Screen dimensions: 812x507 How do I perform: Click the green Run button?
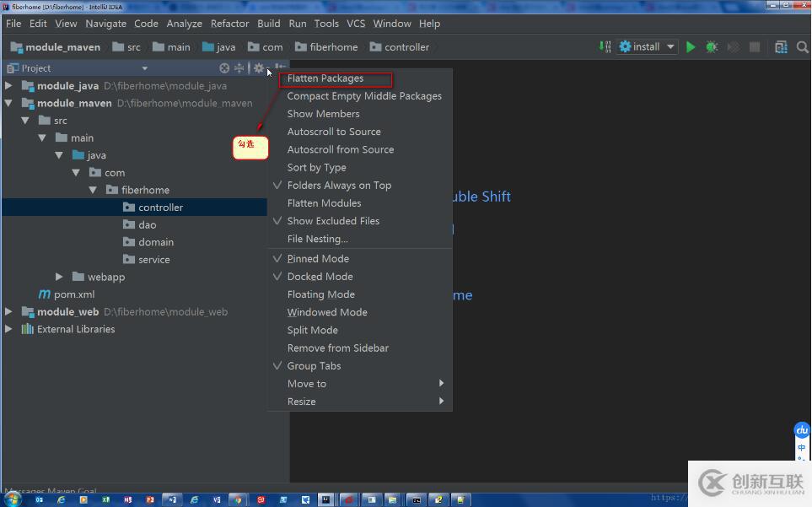tap(691, 47)
